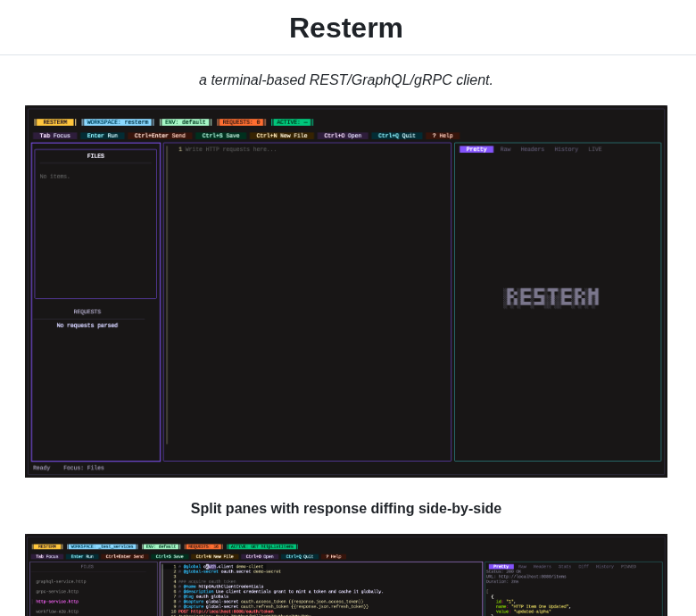
Task: Click 'Ctrl+O Open' in the first screenshot
Action: [x=343, y=136]
